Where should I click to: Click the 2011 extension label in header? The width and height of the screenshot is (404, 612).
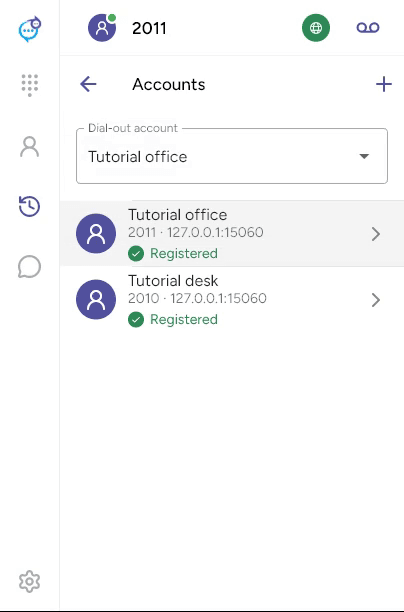pos(149,28)
